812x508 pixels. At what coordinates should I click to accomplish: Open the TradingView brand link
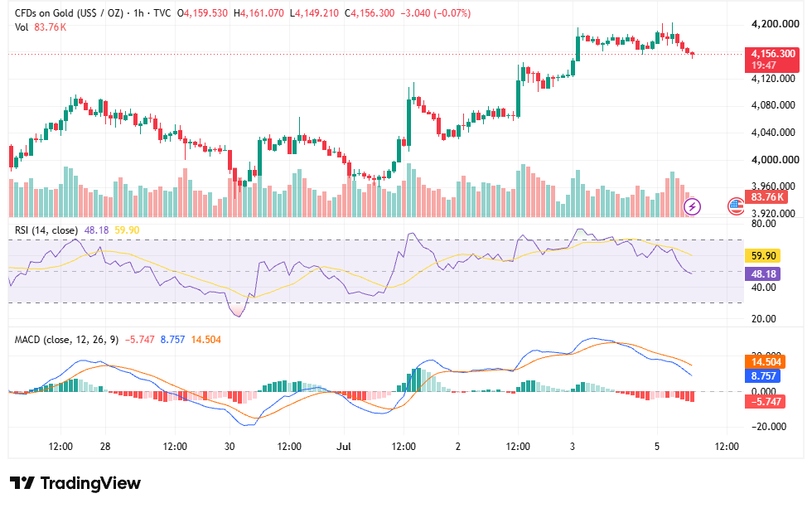tap(75, 483)
